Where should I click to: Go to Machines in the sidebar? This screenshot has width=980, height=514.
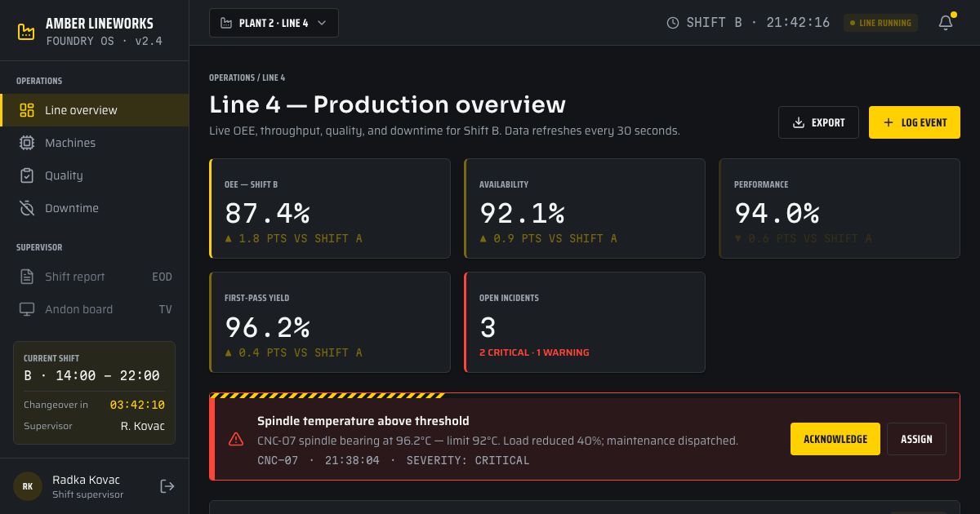point(94,143)
